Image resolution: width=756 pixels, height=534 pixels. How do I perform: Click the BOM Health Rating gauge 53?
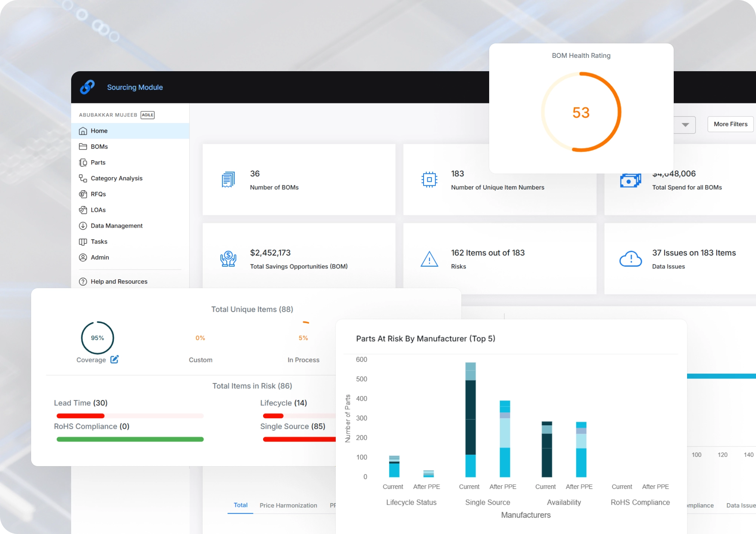click(581, 112)
